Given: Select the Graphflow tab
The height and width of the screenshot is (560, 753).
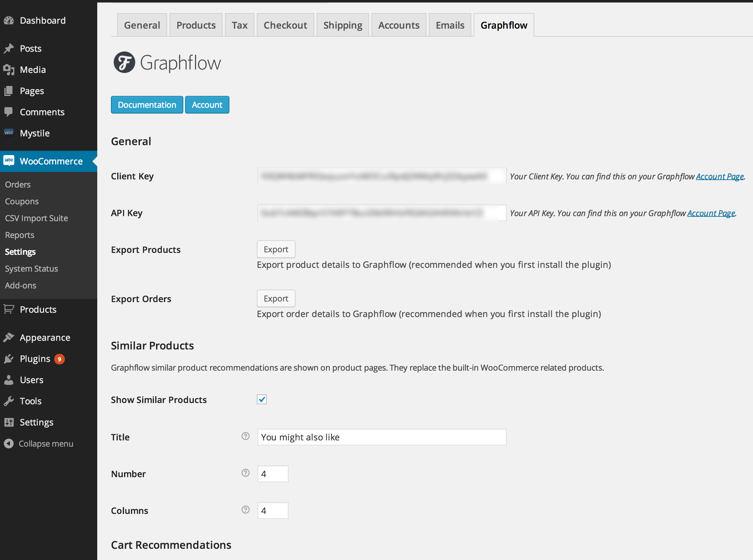Looking at the screenshot, I should point(504,25).
